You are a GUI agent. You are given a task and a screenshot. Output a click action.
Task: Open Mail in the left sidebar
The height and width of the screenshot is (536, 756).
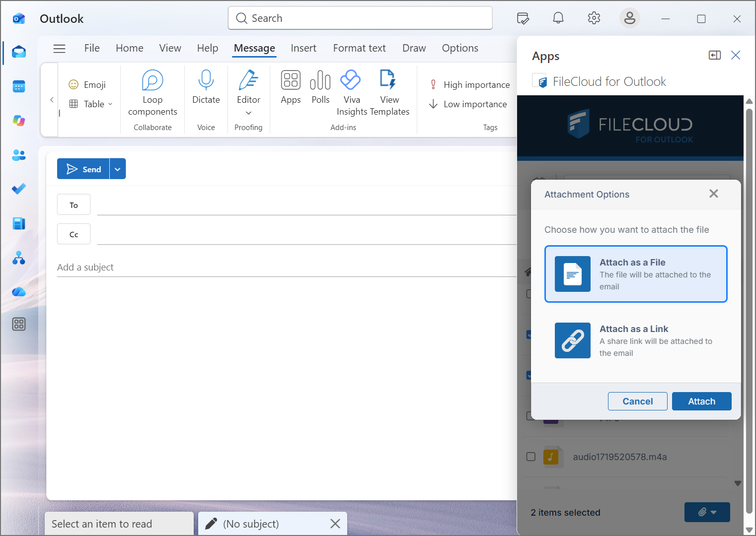tap(19, 52)
